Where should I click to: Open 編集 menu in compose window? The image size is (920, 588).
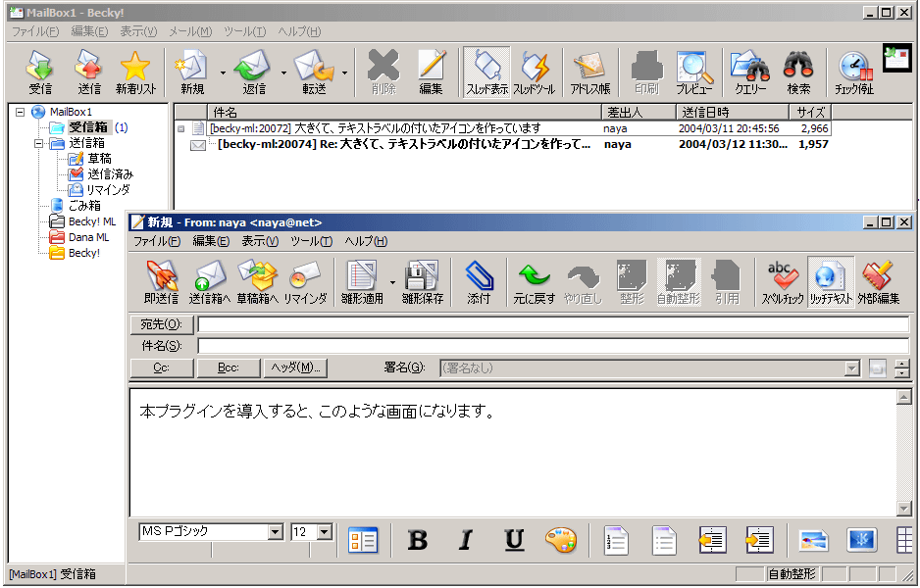[x=211, y=241]
